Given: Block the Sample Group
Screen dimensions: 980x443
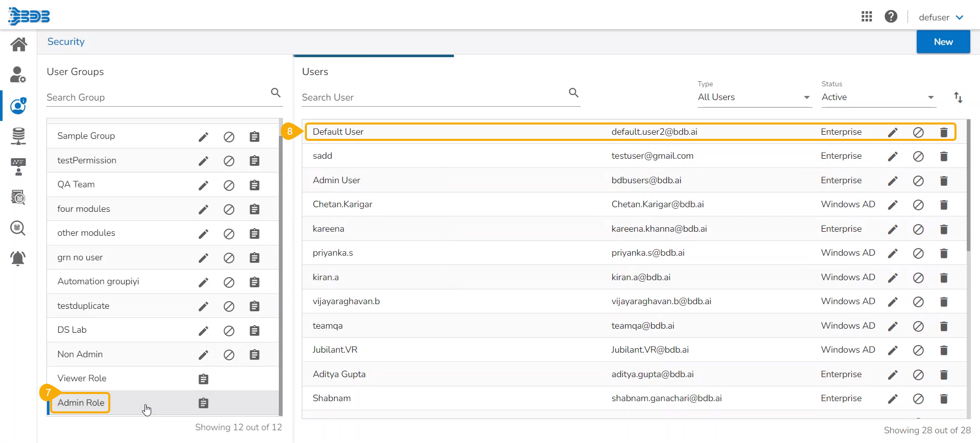Looking at the screenshot, I should [x=229, y=137].
